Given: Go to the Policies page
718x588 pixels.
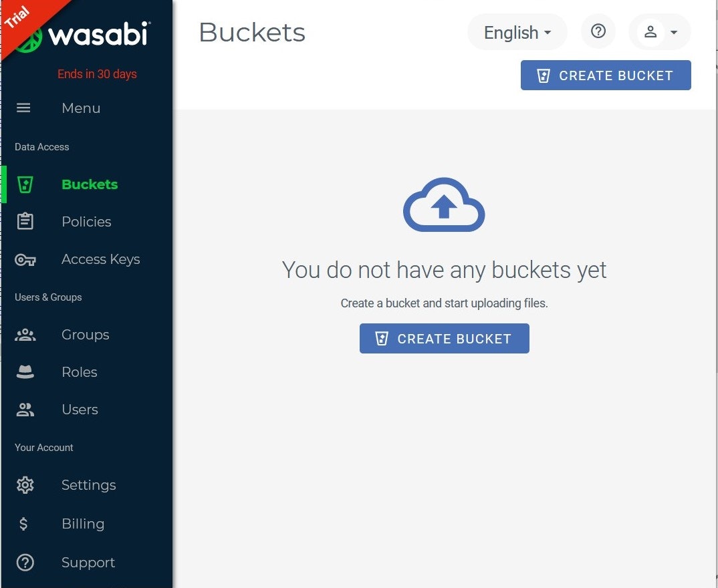Looking at the screenshot, I should click(x=87, y=221).
